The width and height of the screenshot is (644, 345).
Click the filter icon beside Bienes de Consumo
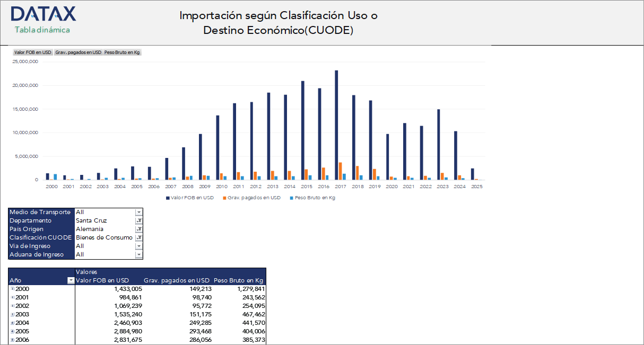click(138, 237)
